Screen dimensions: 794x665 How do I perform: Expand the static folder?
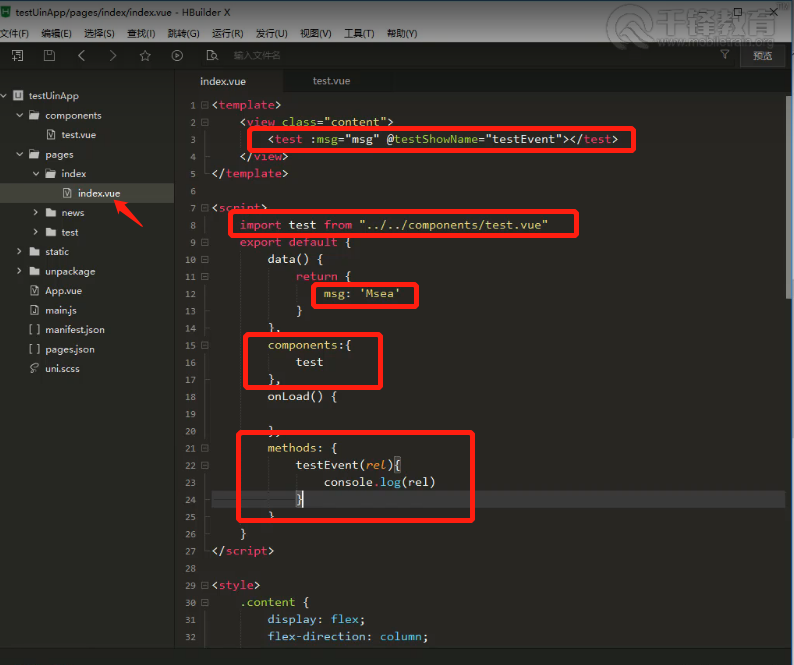19,251
